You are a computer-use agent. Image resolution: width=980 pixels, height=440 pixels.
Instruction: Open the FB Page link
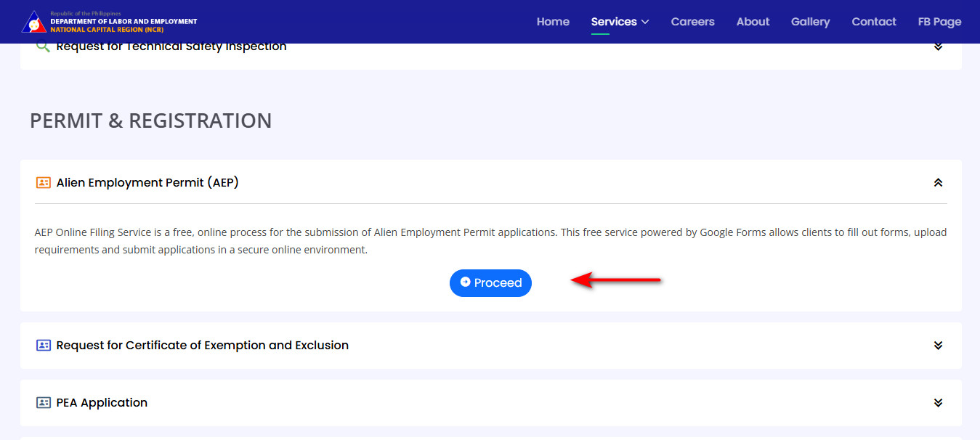tap(939, 21)
